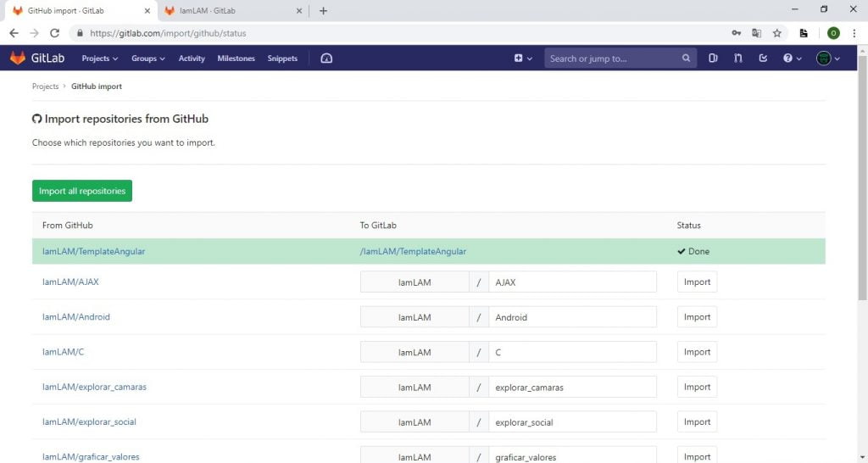Import the Android repository

[697, 317]
